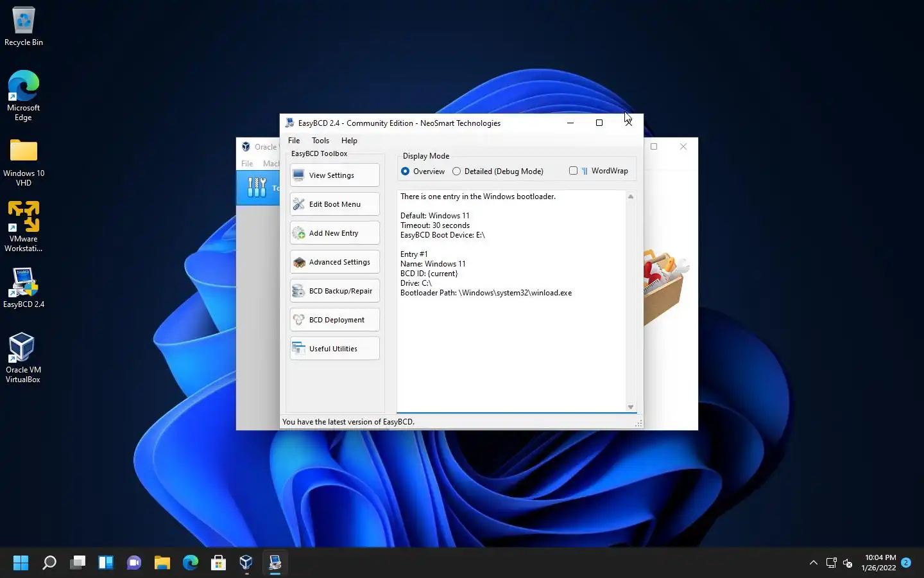Click the Oracle VirtualBox title bar cube icon
The width and height of the screenshot is (924, 578).
[246, 146]
